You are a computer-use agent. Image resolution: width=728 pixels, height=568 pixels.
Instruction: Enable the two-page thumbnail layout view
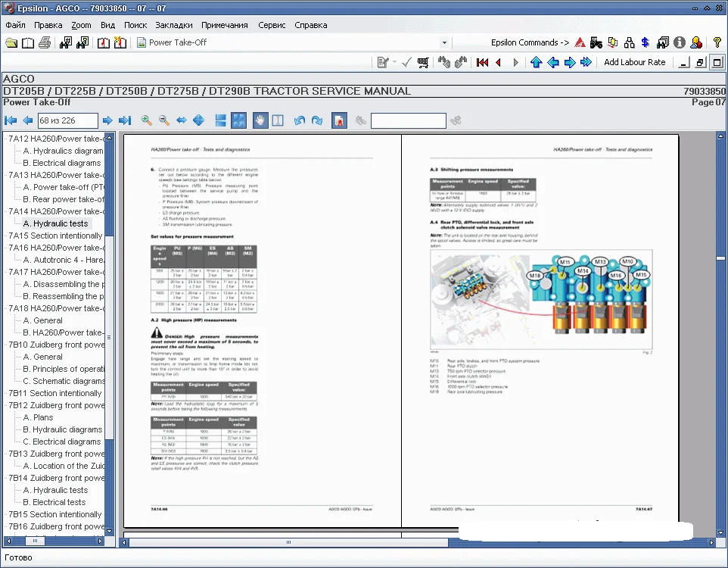238,120
